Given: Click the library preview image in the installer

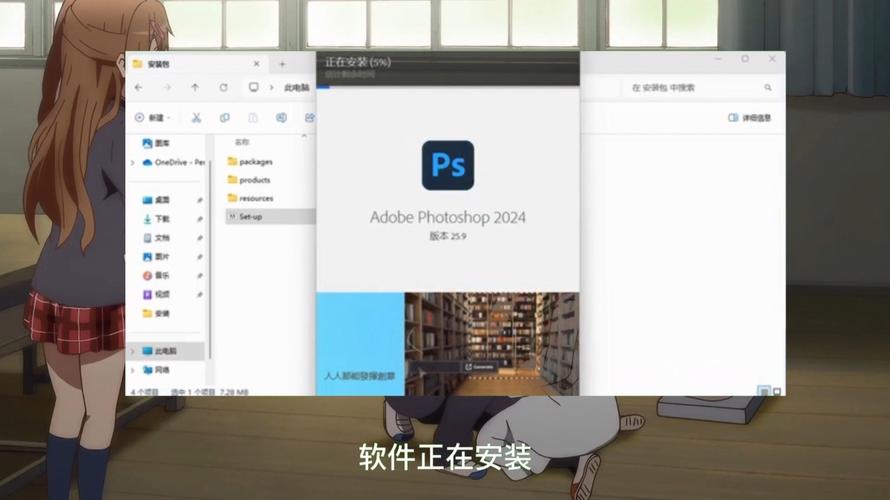Looking at the screenshot, I should (492, 344).
